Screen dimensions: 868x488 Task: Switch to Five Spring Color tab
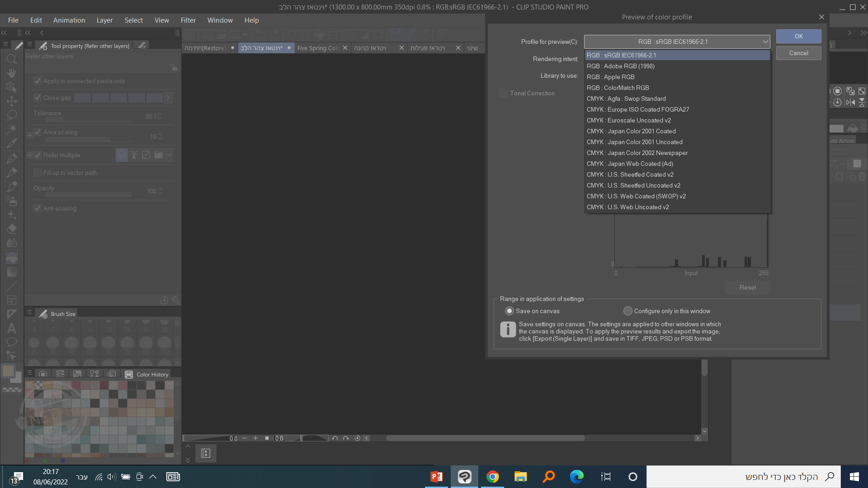(318, 48)
